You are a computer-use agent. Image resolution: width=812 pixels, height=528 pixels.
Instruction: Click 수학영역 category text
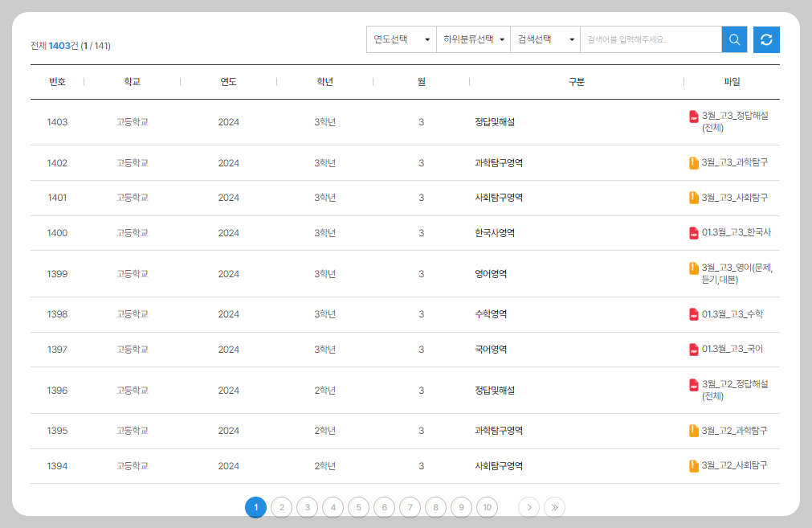click(x=491, y=314)
